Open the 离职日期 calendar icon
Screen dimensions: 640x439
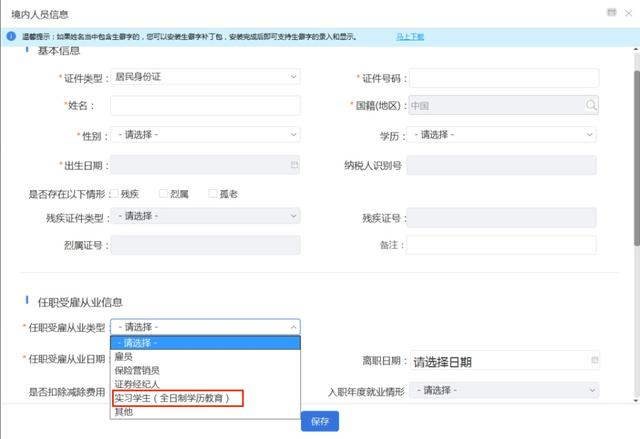595,360
